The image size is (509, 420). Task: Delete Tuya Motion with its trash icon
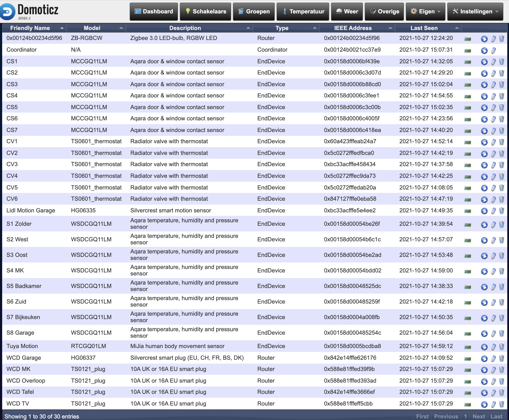[x=501, y=347]
